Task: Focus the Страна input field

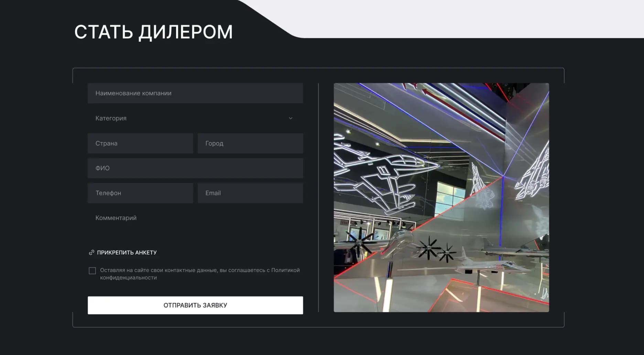Action: 140,143
